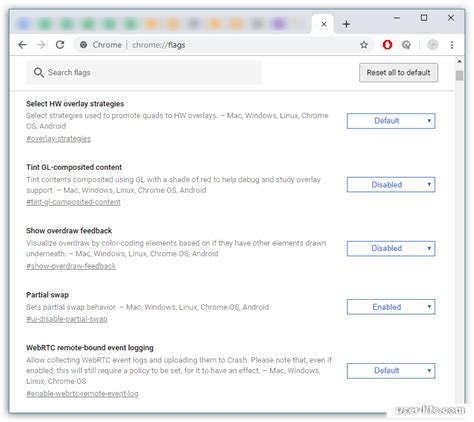The height and width of the screenshot is (422, 474).
Task: Click the forward navigation arrow
Action: click(x=41, y=45)
